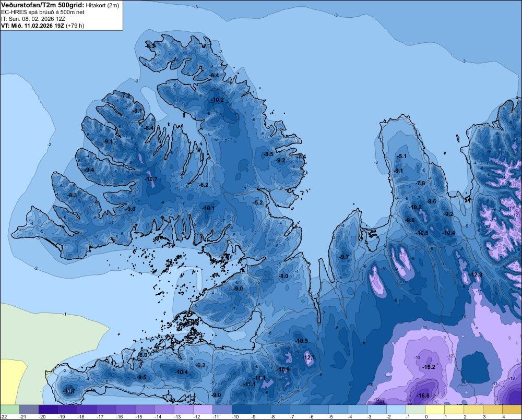522x420 pixels.
Task: Click the -10.9 temperature label
Action: point(283,370)
